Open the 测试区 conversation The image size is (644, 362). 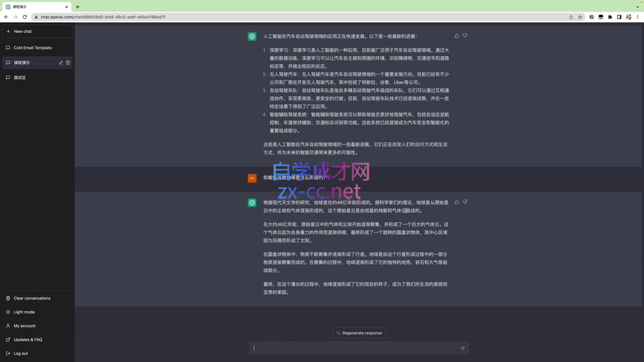point(37,78)
